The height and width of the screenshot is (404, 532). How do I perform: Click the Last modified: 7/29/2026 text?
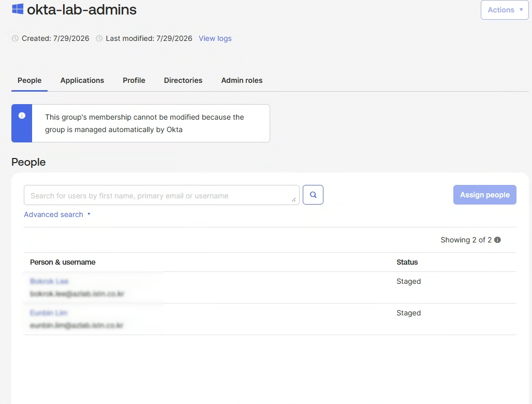(x=149, y=38)
